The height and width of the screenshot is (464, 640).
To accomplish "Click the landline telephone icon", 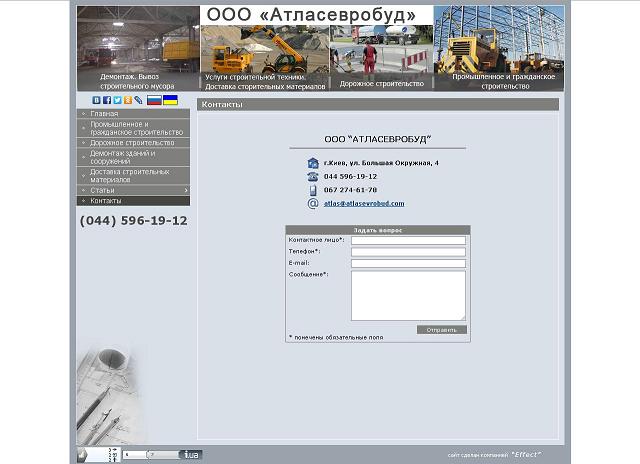I will click(313, 176).
